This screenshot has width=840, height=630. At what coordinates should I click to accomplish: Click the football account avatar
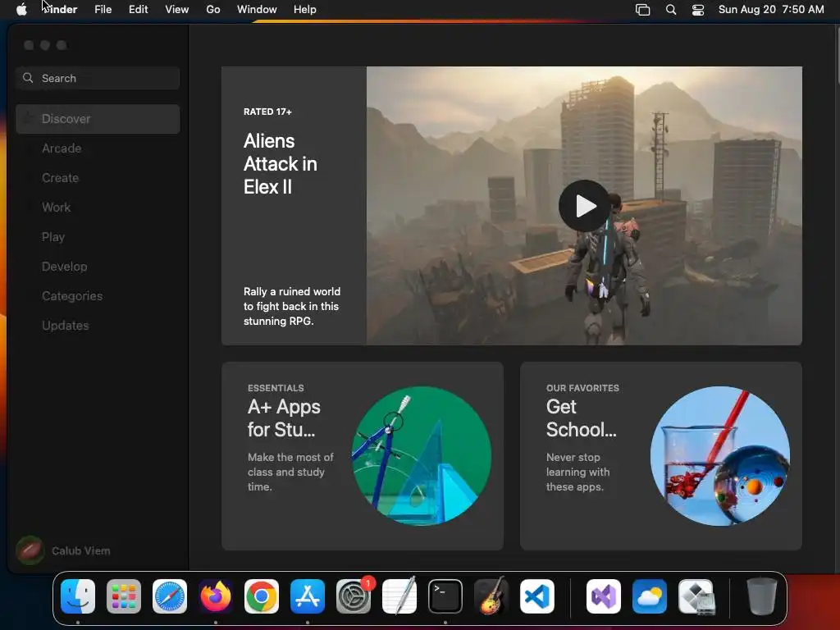(30, 550)
